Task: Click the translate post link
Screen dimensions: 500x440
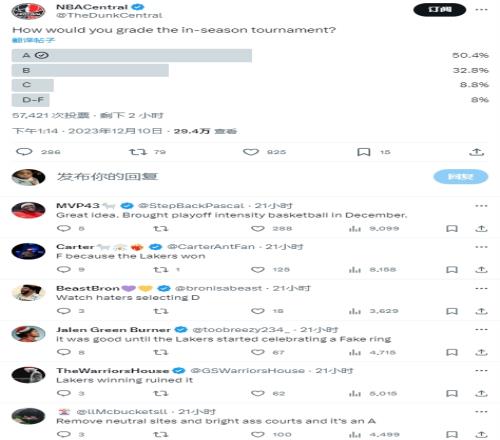Action: click(x=34, y=40)
